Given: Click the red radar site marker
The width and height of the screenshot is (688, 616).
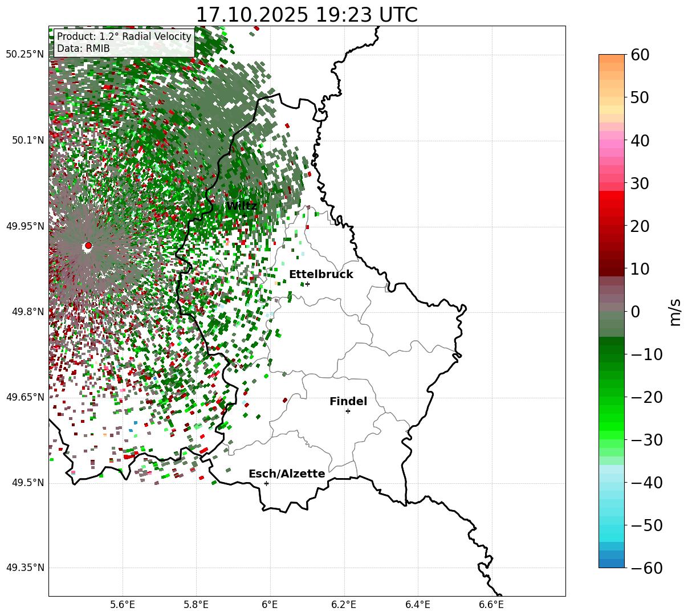Looking at the screenshot, I should coord(88,246).
